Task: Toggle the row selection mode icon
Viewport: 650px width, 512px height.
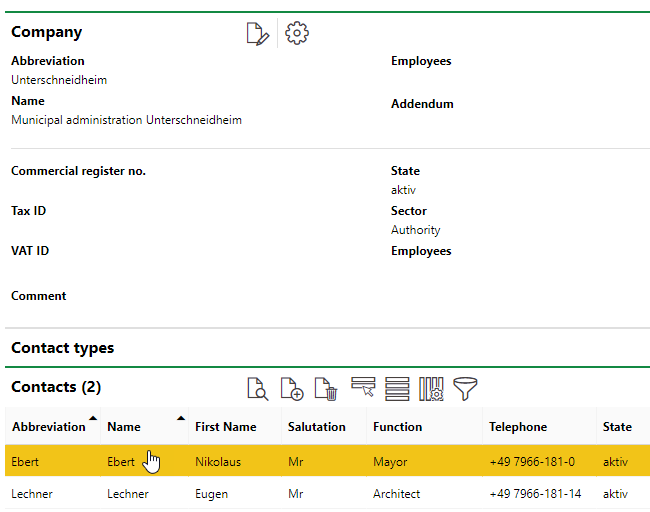Action: coord(363,387)
